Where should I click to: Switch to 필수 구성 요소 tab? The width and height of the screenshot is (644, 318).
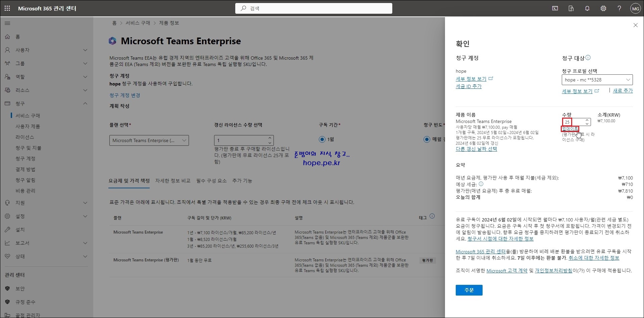click(211, 181)
